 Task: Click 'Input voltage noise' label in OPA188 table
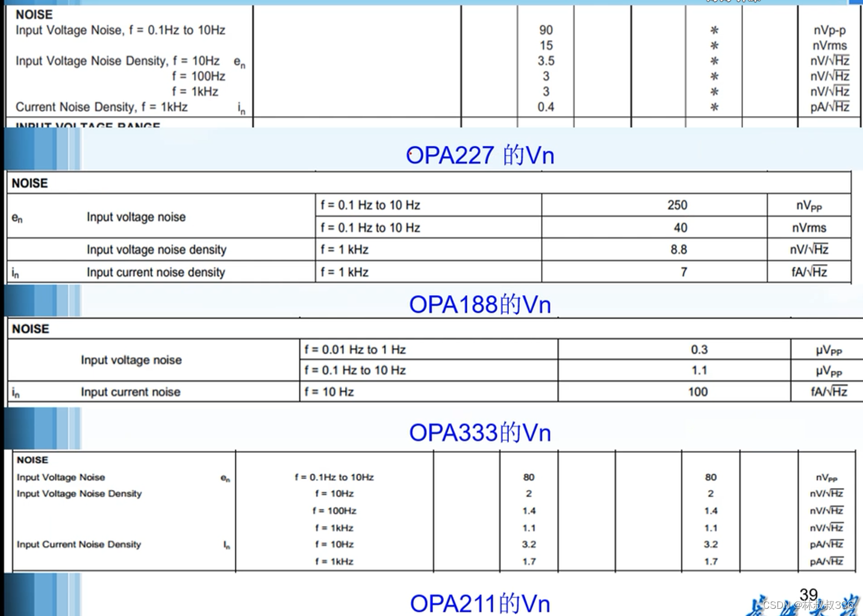coord(136,217)
